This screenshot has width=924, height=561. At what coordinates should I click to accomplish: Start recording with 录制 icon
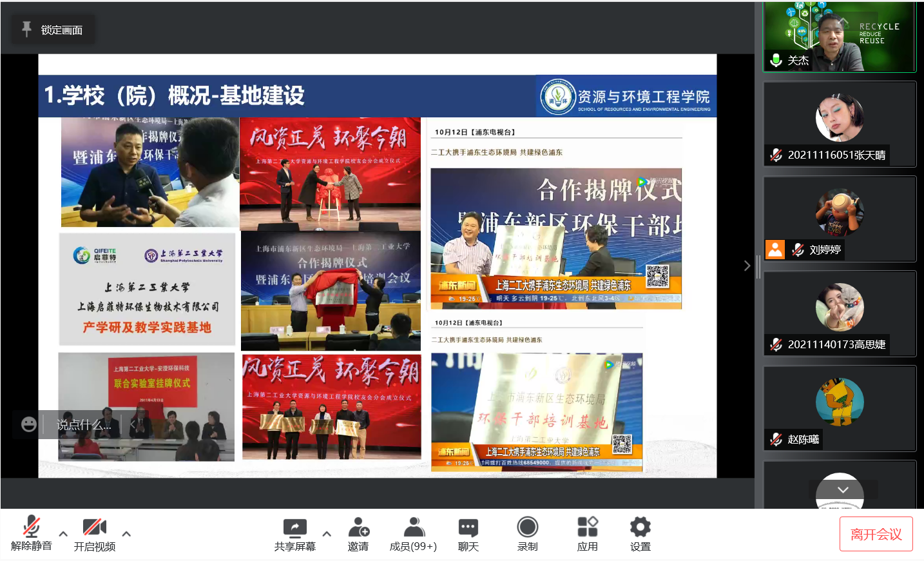pos(527,533)
